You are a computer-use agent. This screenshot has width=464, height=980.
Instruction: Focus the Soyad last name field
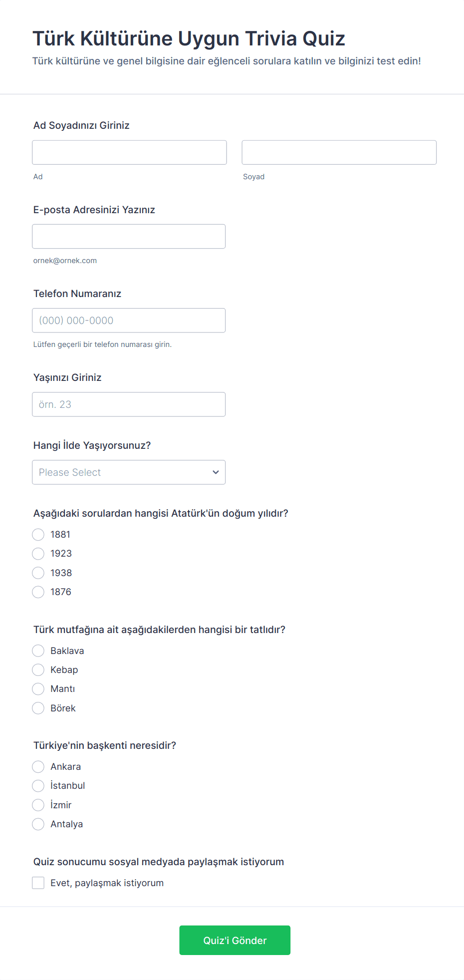pos(339,152)
